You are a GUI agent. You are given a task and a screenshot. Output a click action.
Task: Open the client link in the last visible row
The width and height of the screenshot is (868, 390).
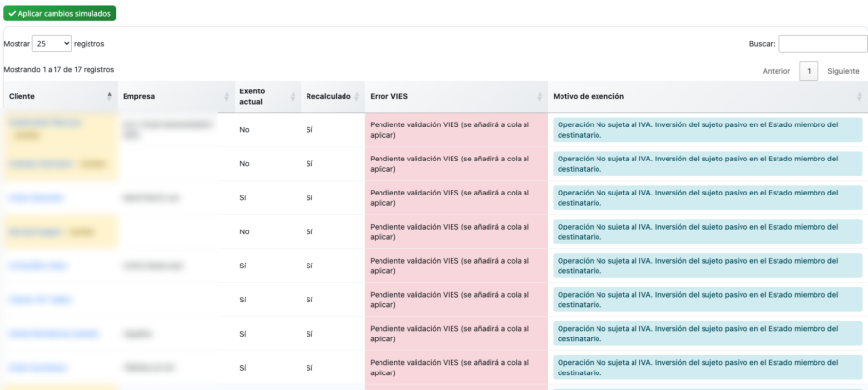tap(39, 368)
